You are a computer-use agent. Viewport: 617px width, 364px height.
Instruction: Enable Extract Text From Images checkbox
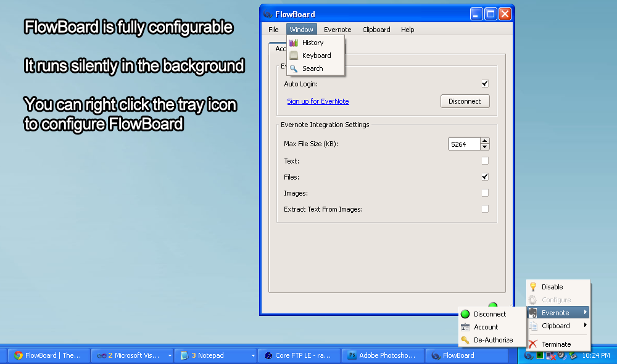point(485,209)
